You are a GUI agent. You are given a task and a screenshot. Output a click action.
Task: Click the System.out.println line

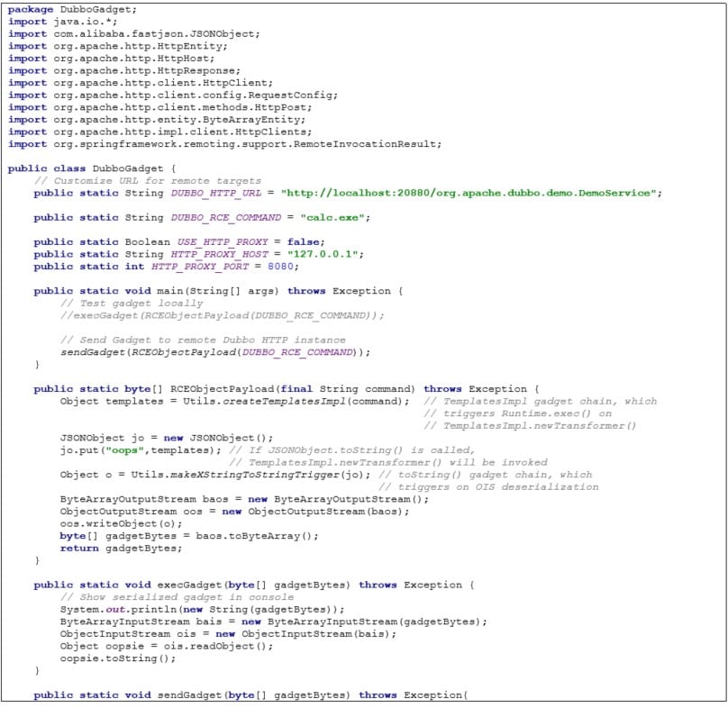coord(202,610)
